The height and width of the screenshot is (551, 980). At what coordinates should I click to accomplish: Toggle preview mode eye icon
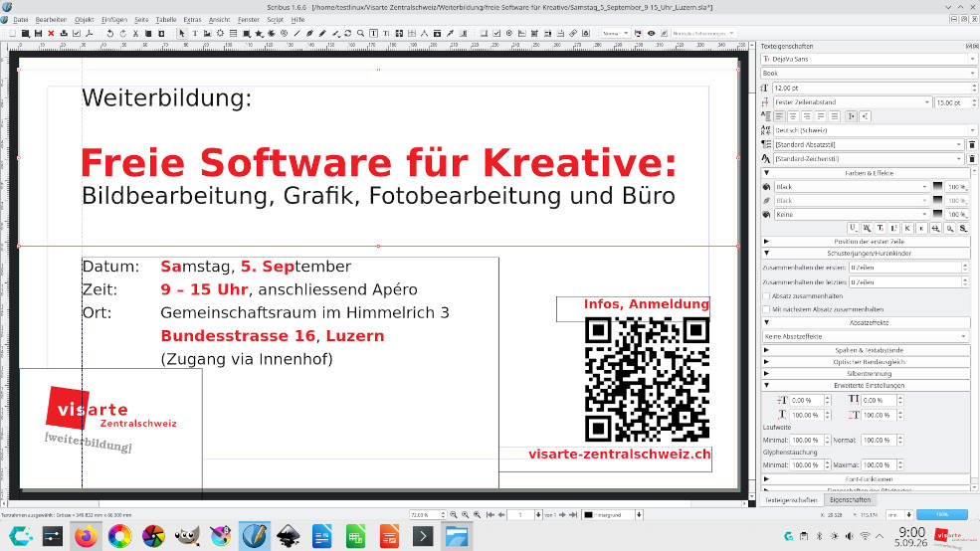652,33
